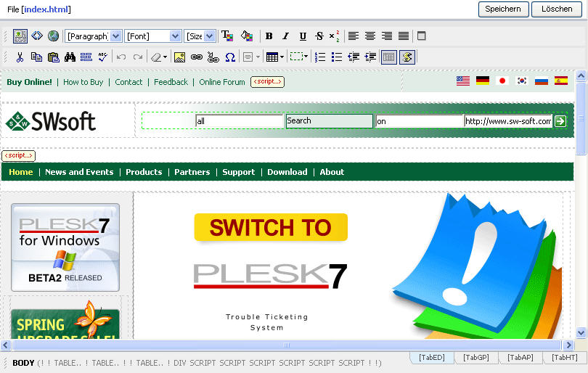Click the insert hyperlink chain icon
The image size is (588, 373).
click(196, 57)
